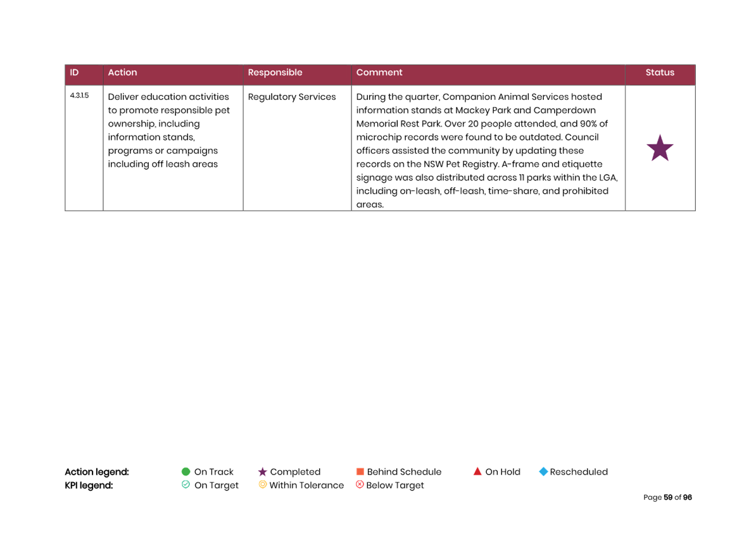Select the Action column header
756x534 pixels.
[x=122, y=73]
